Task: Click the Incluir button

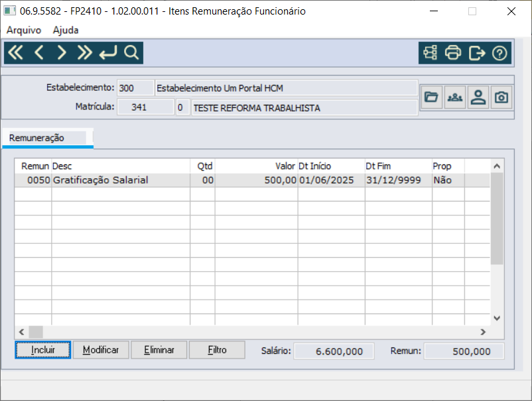Action: pos(42,350)
